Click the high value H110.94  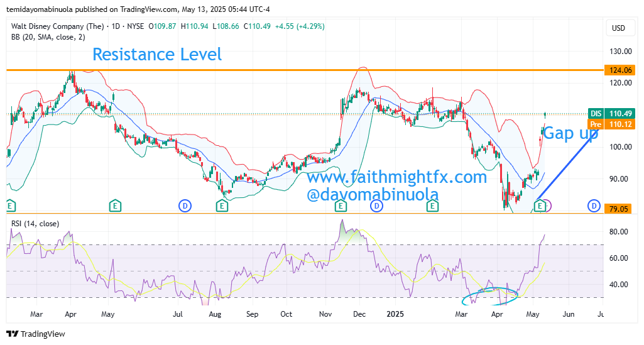coord(194,26)
